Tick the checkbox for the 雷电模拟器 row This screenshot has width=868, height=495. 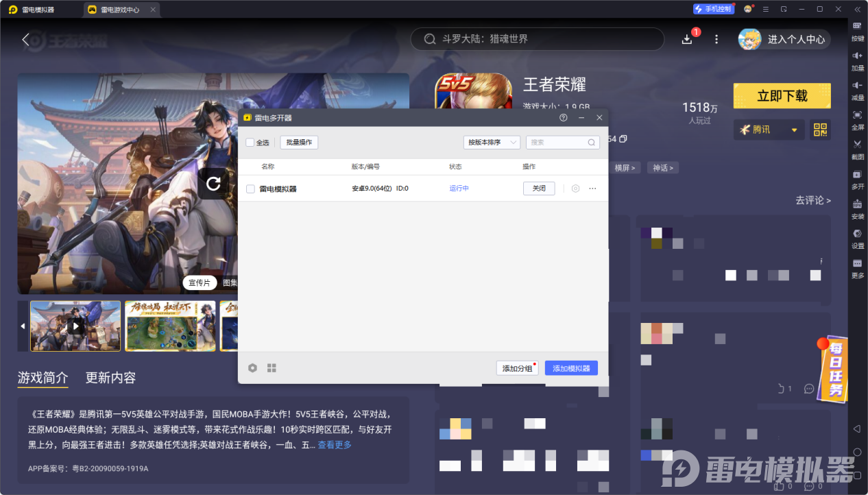[x=250, y=189]
